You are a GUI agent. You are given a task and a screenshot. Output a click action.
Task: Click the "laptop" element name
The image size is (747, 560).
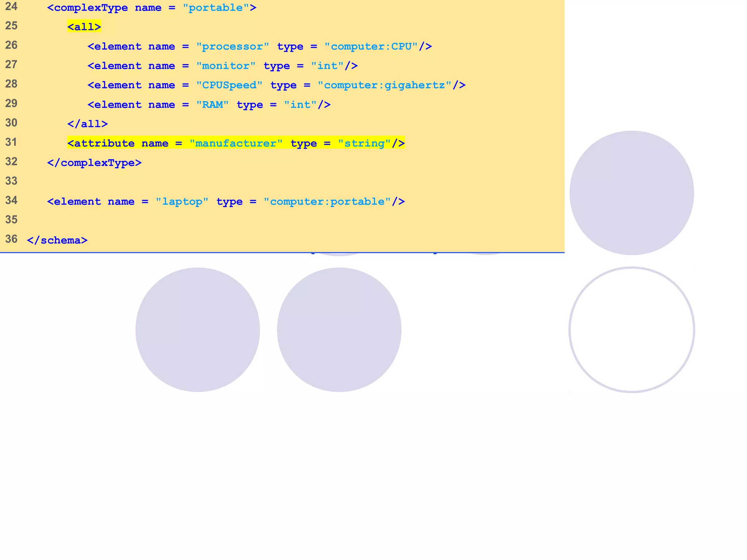(x=182, y=202)
